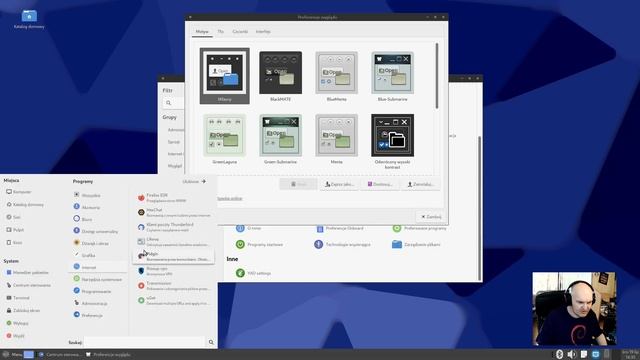Viewport: 640px width, 360px height.
Task: Switch to Ulubione favorites view
Action: point(194,181)
